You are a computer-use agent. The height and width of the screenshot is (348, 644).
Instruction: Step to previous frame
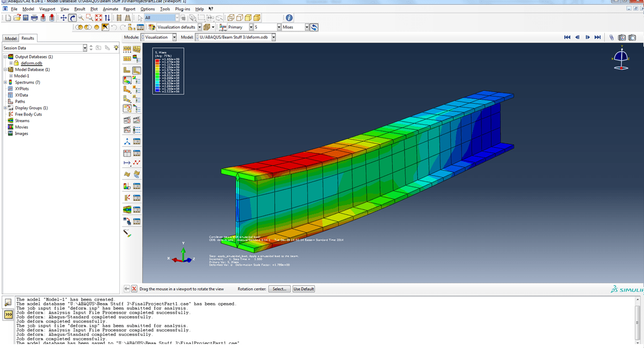click(x=577, y=38)
